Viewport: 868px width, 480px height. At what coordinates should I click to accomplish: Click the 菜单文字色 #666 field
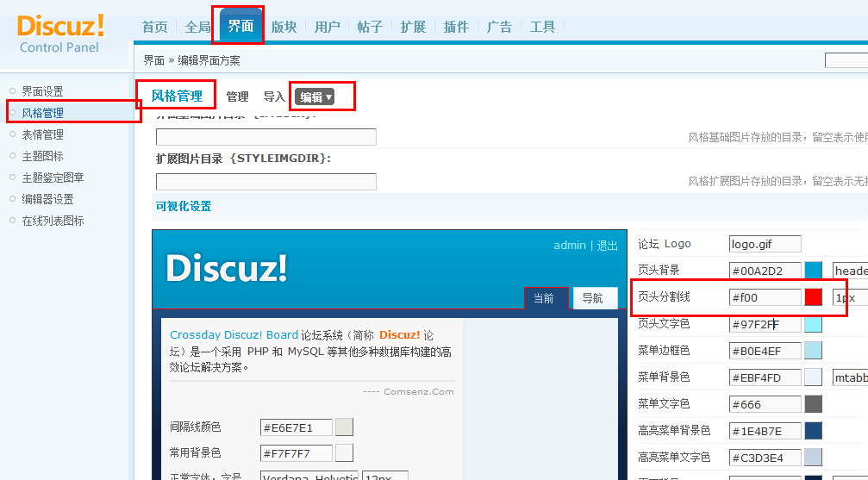coord(765,404)
